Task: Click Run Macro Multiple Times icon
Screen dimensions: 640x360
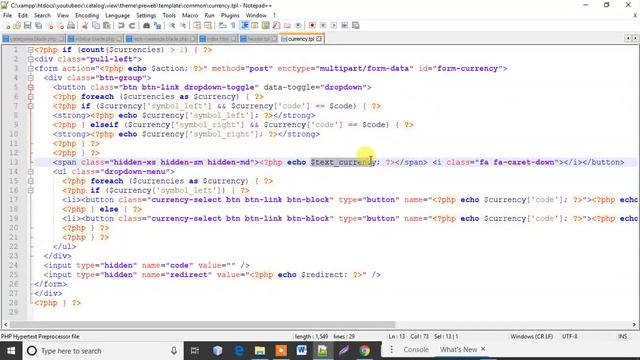Action: pos(344,25)
